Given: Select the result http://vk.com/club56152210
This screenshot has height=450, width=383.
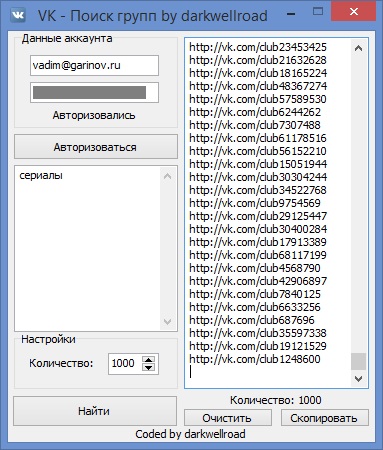Looking at the screenshot, I should pos(258,151).
